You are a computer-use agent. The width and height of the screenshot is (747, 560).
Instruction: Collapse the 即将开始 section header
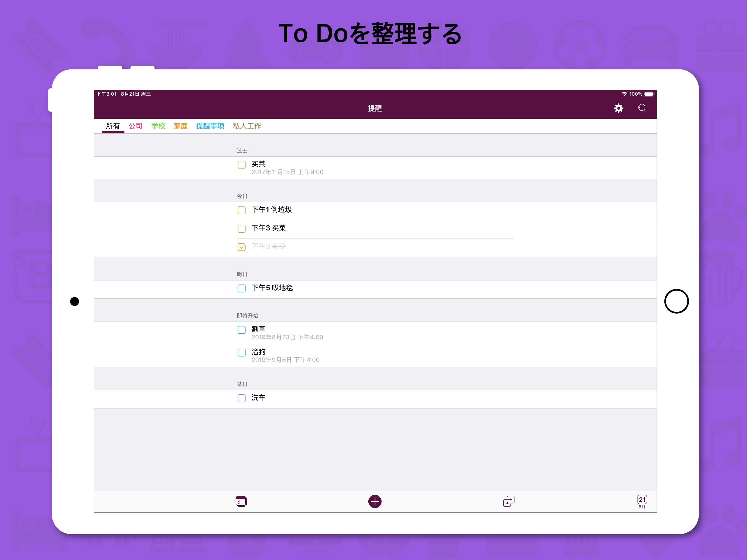(x=247, y=316)
